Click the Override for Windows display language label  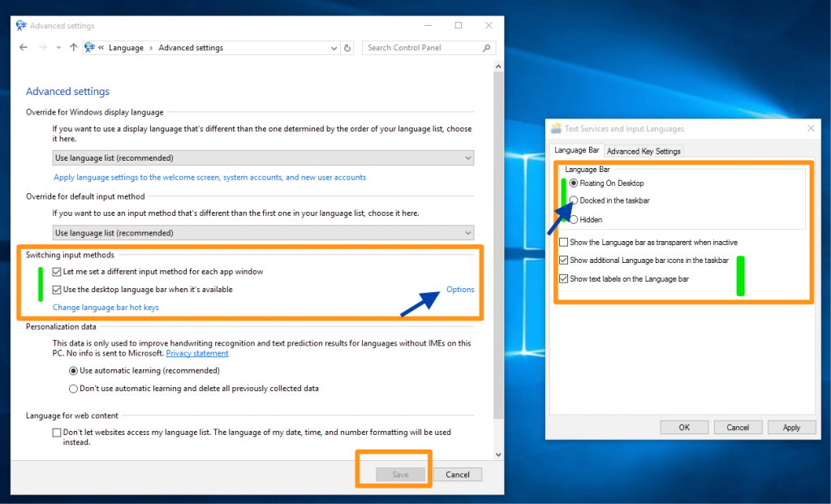[95, 112]
